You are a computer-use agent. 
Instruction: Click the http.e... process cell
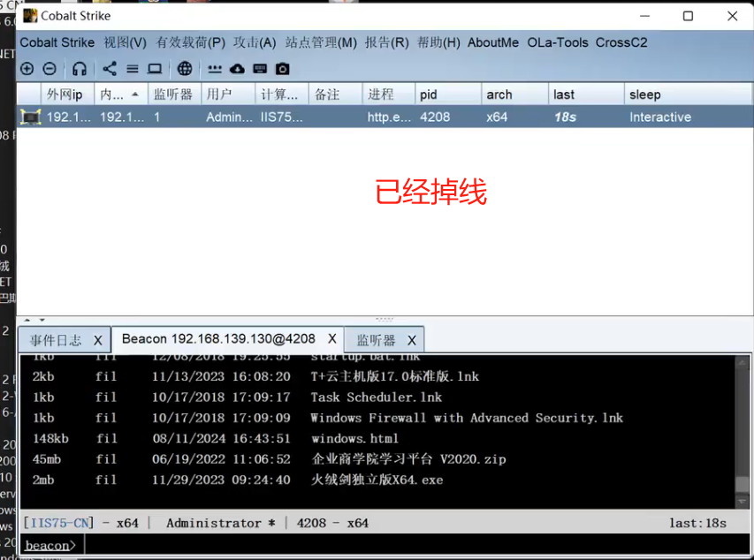click(389, 117)
